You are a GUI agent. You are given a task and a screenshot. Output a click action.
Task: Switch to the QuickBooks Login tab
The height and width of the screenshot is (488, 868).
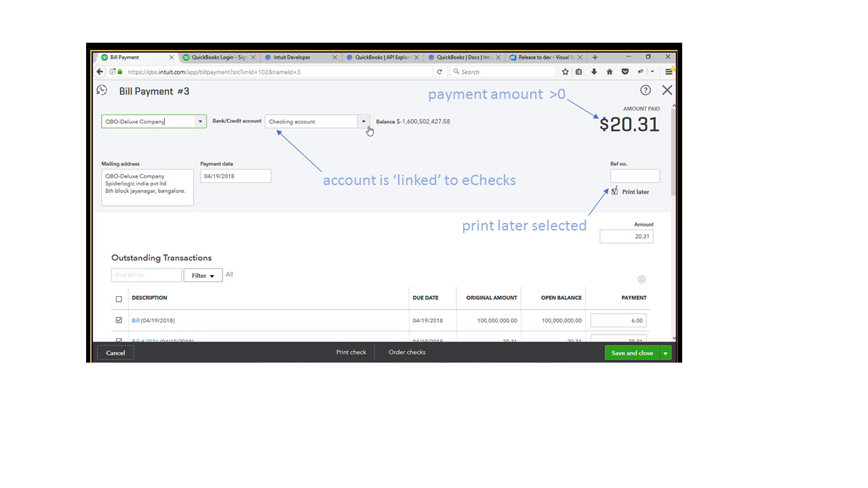tap(218, 58)
